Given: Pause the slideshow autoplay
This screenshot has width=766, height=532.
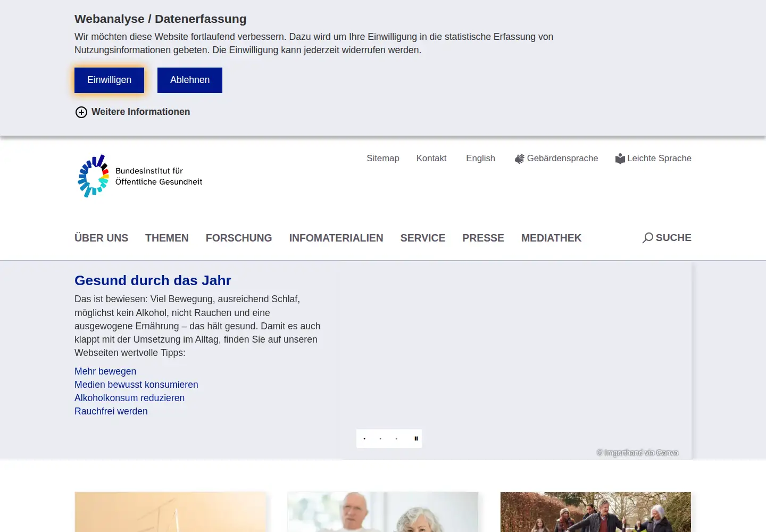Looking at the screenshot, I should (x=416, y=438).
